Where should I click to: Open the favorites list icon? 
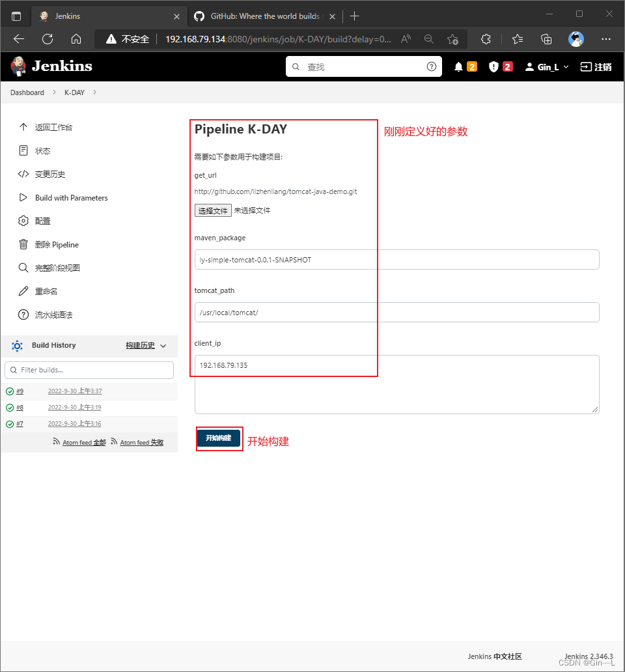518,39
